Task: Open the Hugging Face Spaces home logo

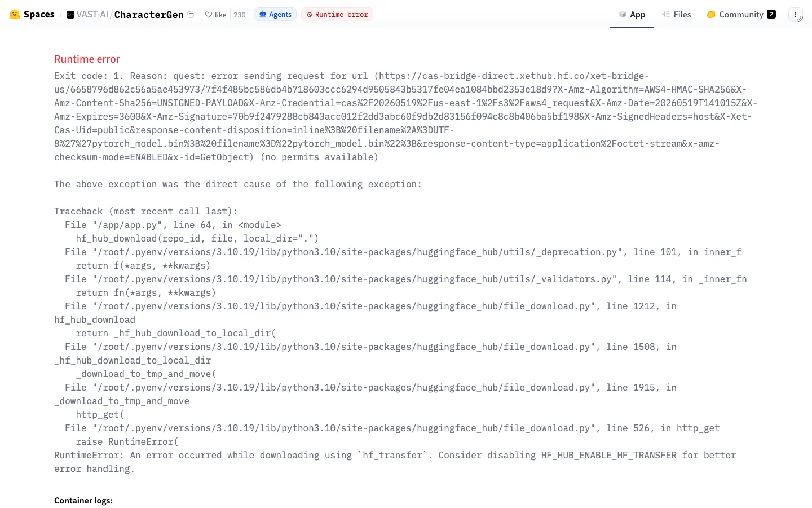Action: pos(32,15)
